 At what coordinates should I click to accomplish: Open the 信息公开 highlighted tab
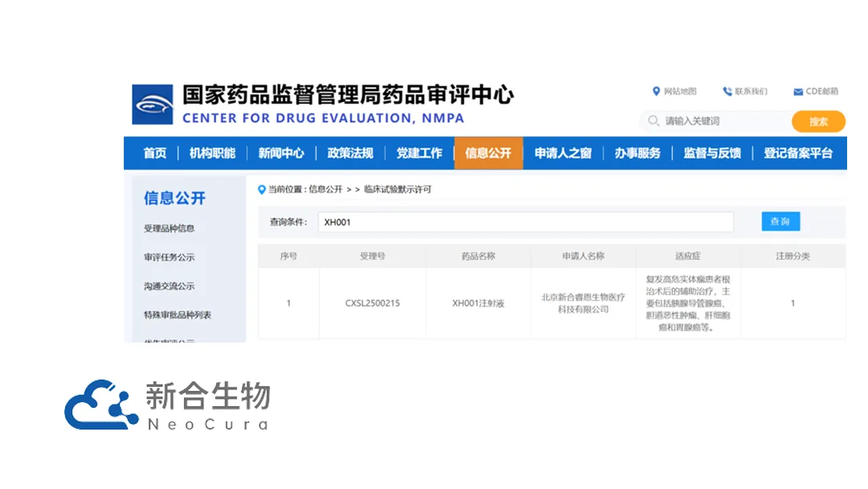[488, 154]
